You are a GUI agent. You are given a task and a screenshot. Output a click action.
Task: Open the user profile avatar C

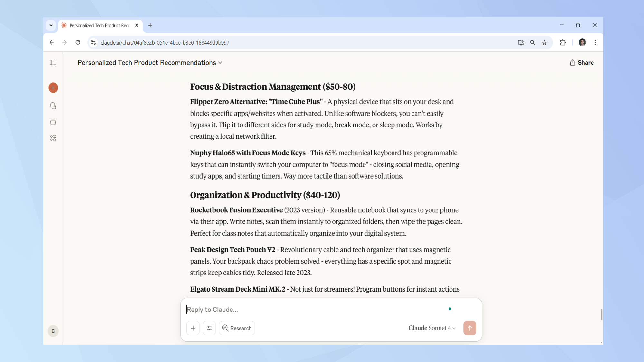coord(53,331)
